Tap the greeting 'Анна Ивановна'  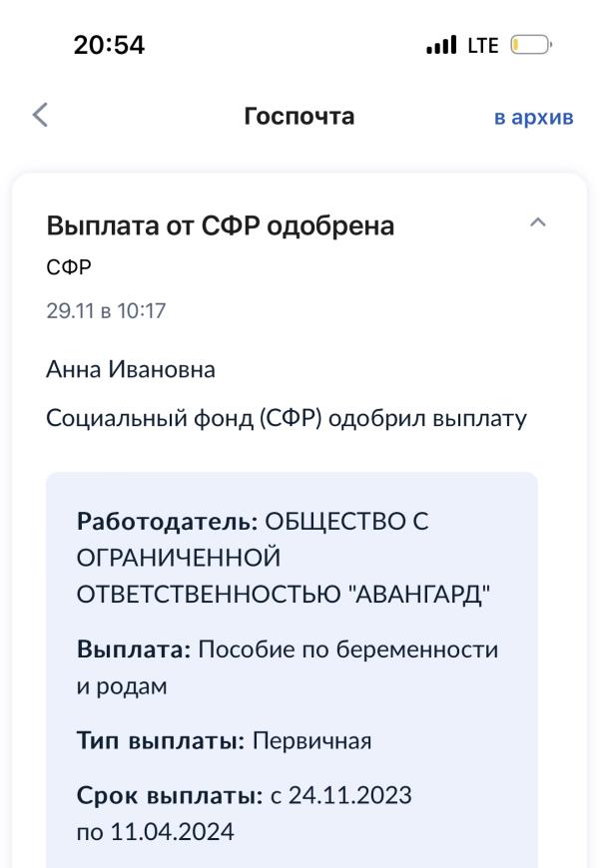click(x=130, y=369)
